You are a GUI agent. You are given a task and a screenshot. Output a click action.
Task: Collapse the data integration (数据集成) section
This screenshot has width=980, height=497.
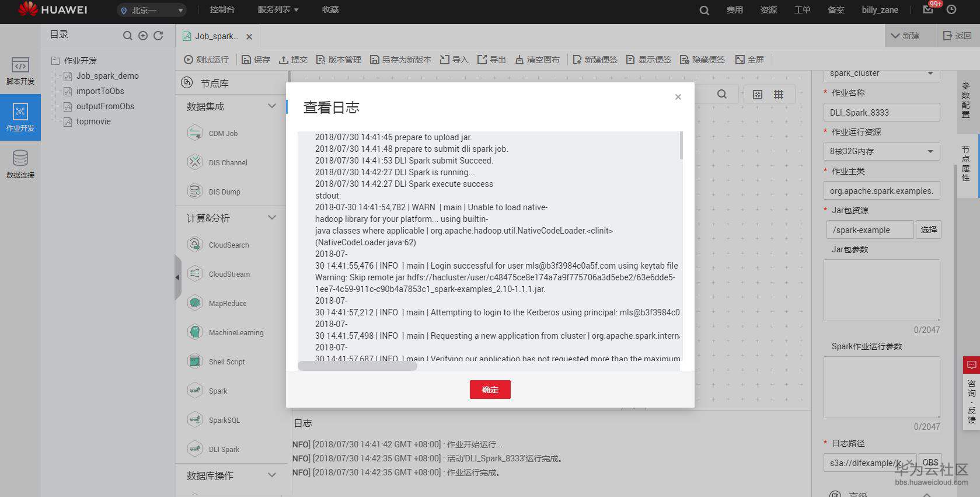(x=272, y=106)
